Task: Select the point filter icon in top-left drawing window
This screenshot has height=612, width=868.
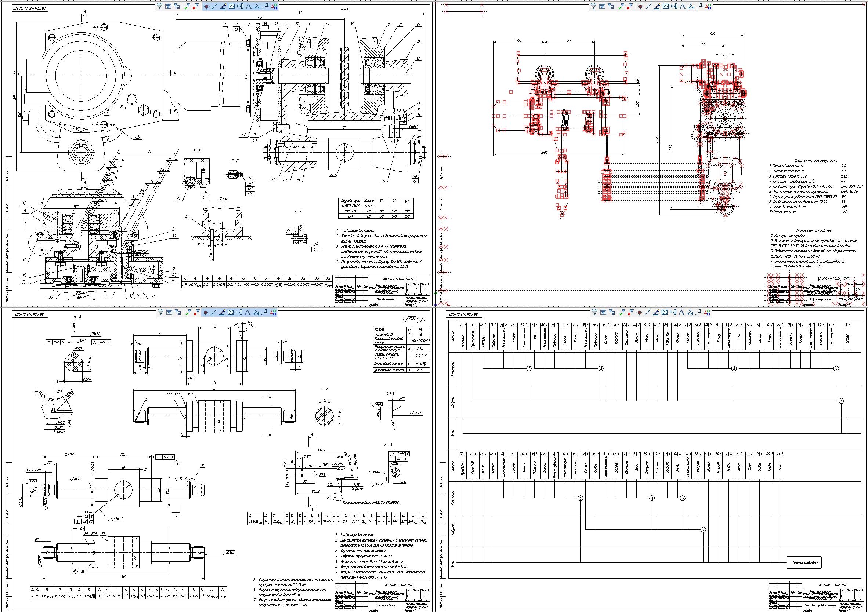Action: (x=206, y=7)
